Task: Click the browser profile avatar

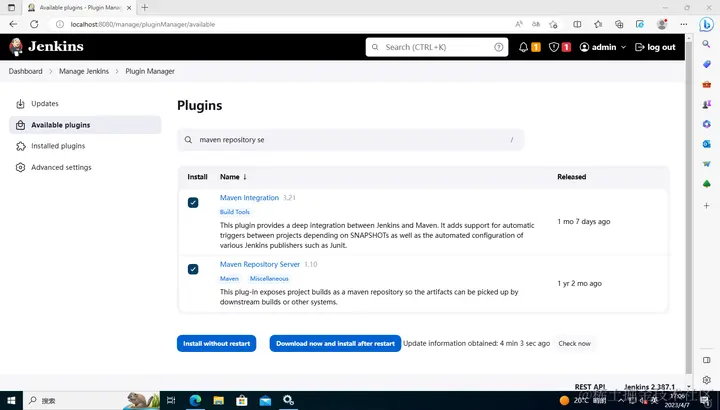Action: [x=662, y=24]
